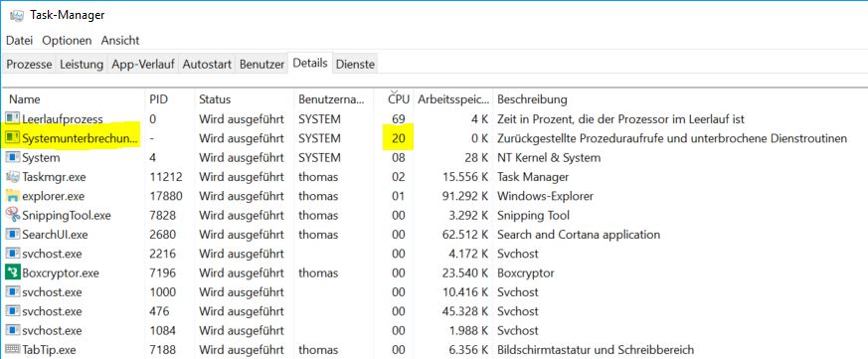Image resolution: width=868 pixels, height=359 pixels.
Task: Click the svchost.exe icon with PID 1000
Action: coord(12,292)
